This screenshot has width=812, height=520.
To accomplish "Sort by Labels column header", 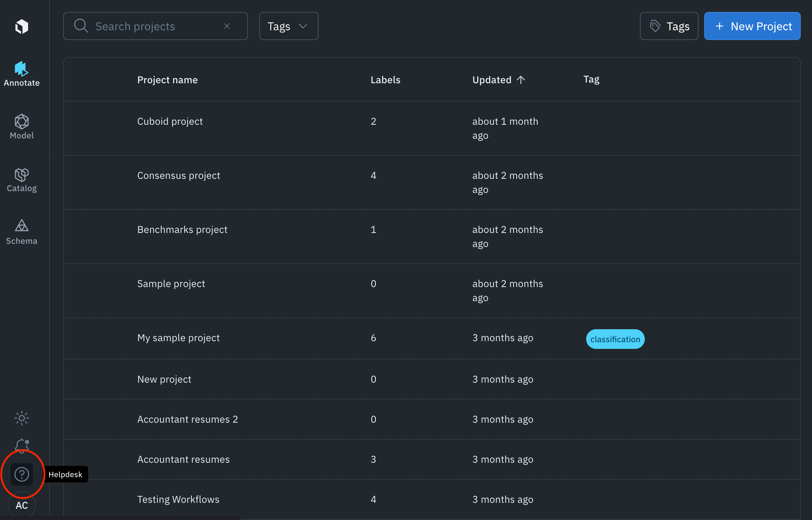I will click(385, 80).
